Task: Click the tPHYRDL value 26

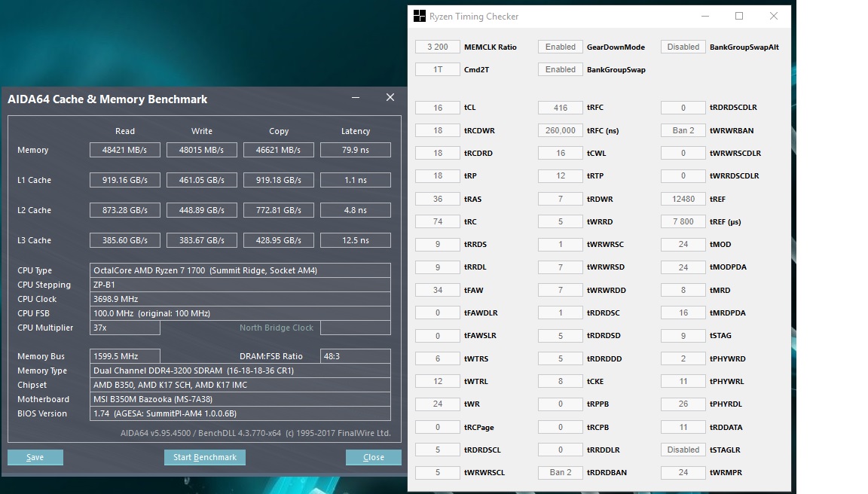Action: point(683,404)
